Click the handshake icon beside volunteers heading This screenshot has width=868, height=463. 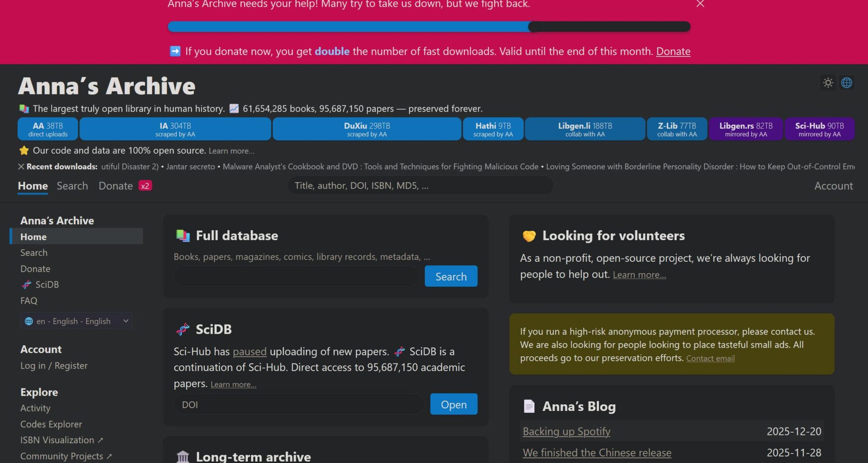[x=529, y=236]
